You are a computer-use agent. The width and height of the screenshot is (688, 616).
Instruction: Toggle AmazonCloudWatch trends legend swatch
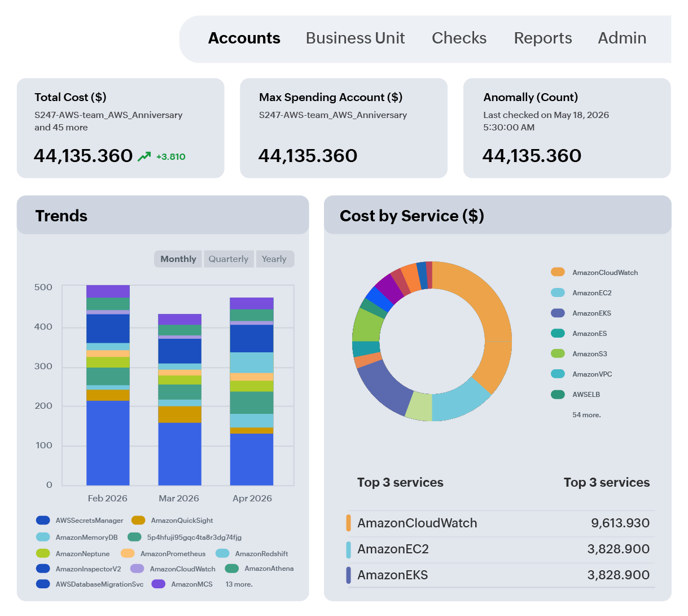(x=137, y=569)
